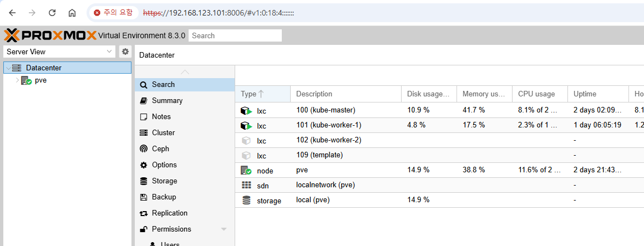
Task: Sort by the CPU usage column header
Action: [540, 94]
